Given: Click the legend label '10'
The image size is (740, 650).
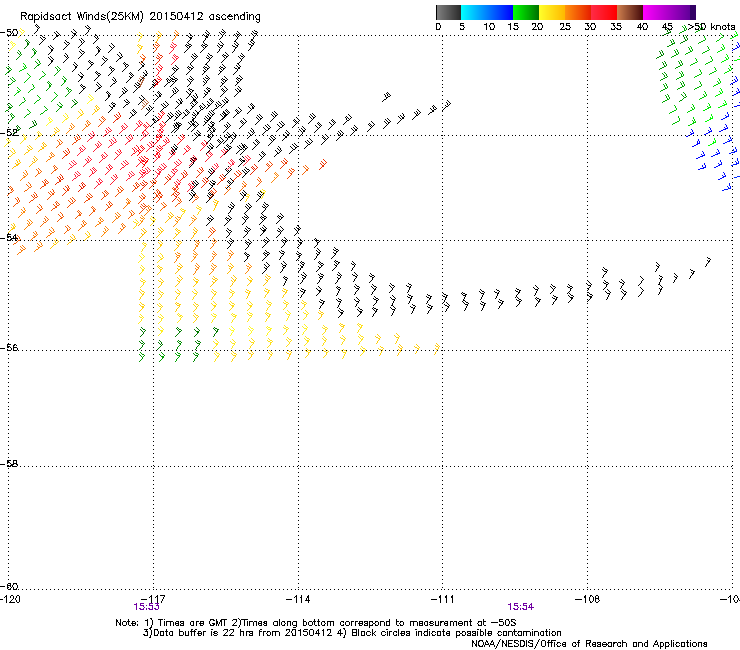Looking at the screenshot, I should [489, 27].
